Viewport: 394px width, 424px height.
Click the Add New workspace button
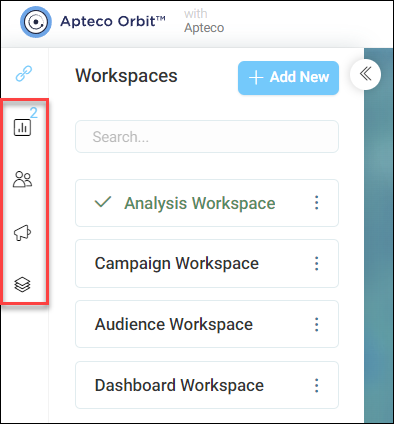[288, 78]
